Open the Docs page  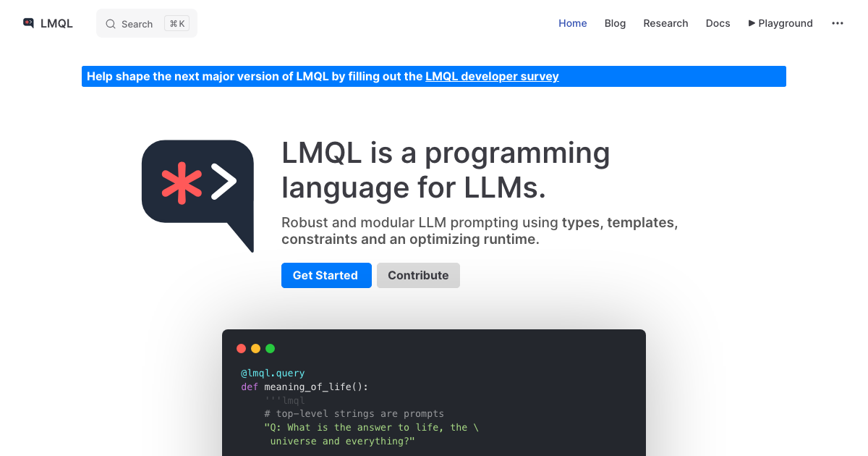pyautogui.click(x=718, y=23)
